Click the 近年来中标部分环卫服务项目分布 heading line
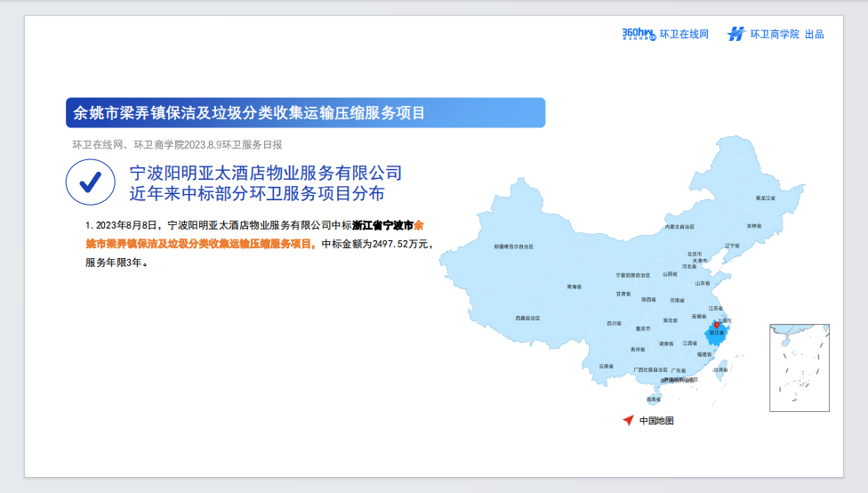868x493 pixels. coord(257,193)
